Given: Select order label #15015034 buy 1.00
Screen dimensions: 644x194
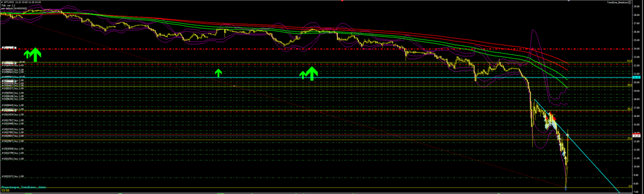Looking at the screenshot, I should (12, 114).
